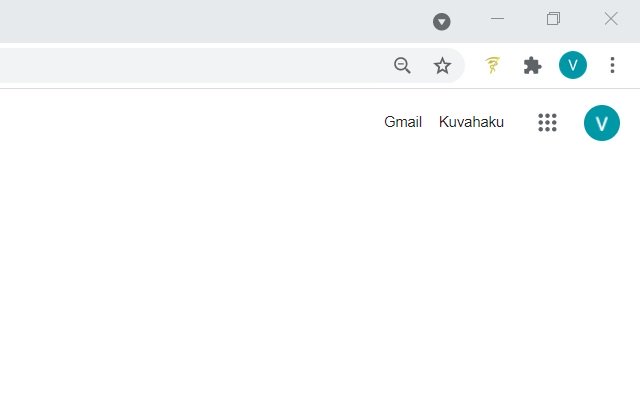The width and height of the screenshot is (640, 400).
Task: Minimize the Chrome window
Action: 497,18
